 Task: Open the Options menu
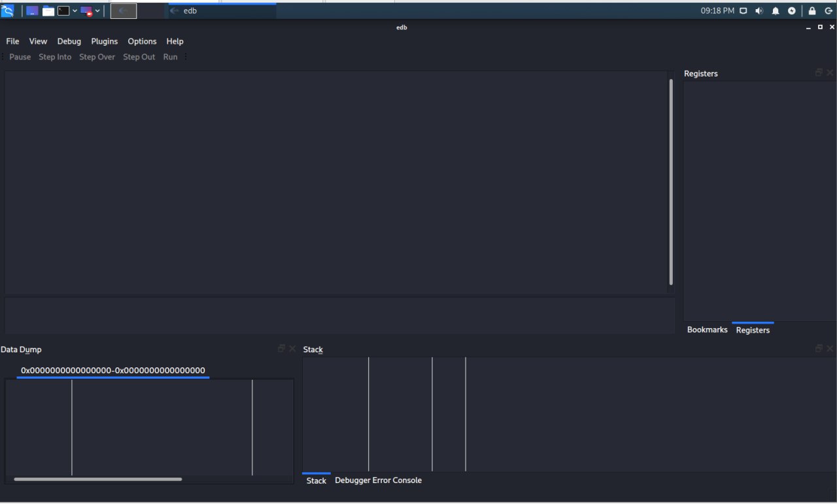tap(142, 41)
